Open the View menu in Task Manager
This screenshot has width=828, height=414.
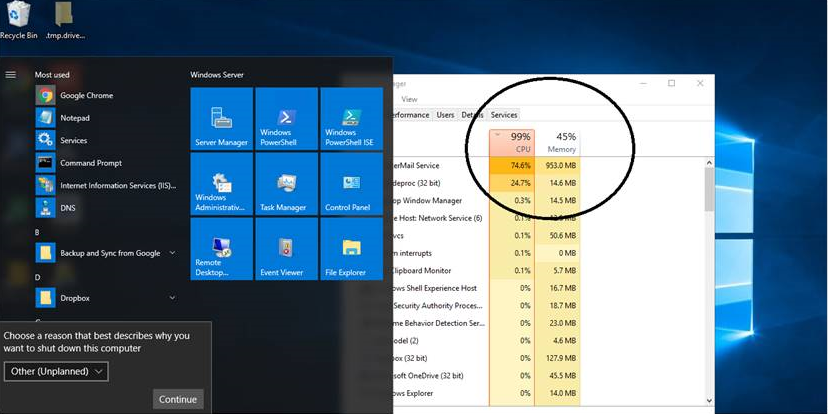[x=409, y=99]
